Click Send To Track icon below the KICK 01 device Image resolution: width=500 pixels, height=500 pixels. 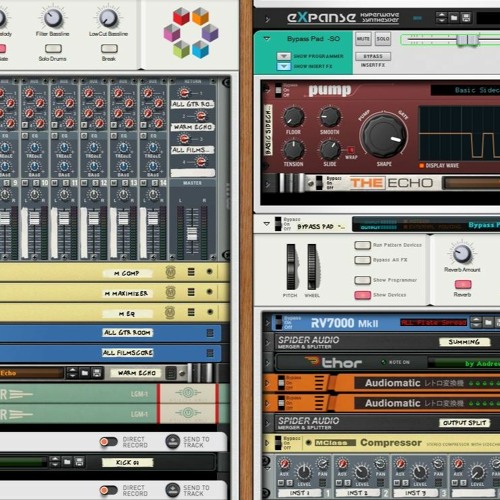click(173, 490)
